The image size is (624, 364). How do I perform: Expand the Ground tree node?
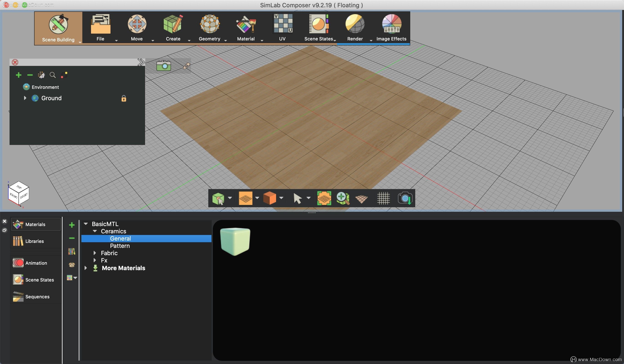25,98
